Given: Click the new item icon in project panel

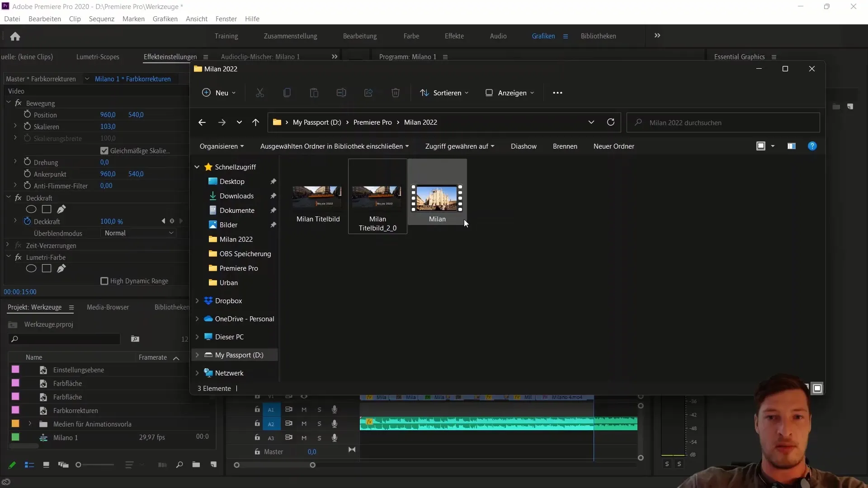Looking at the screenshot, I should coord(213,465).
